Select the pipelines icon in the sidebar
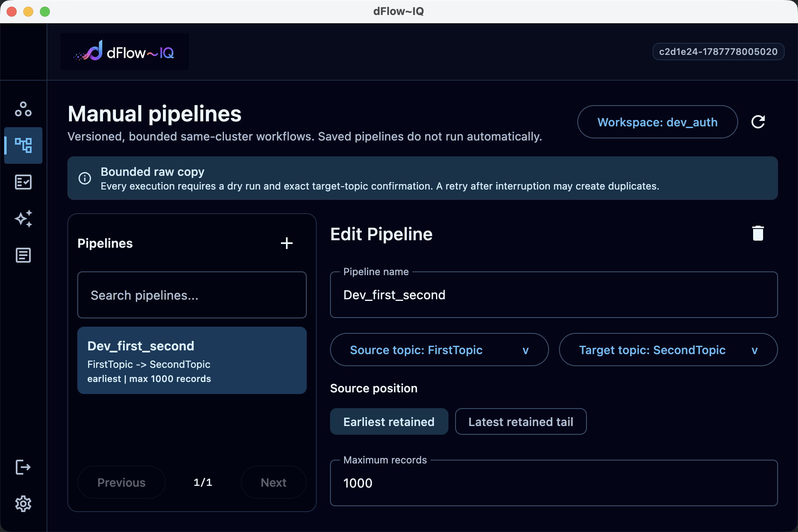798x532 pixels. [23, 145]
